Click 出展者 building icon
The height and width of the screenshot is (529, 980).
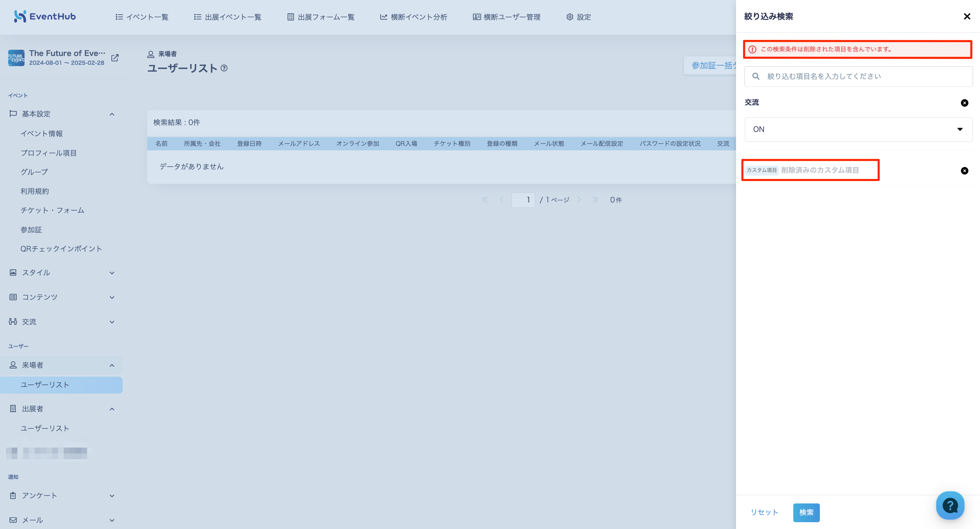(13, 409)
